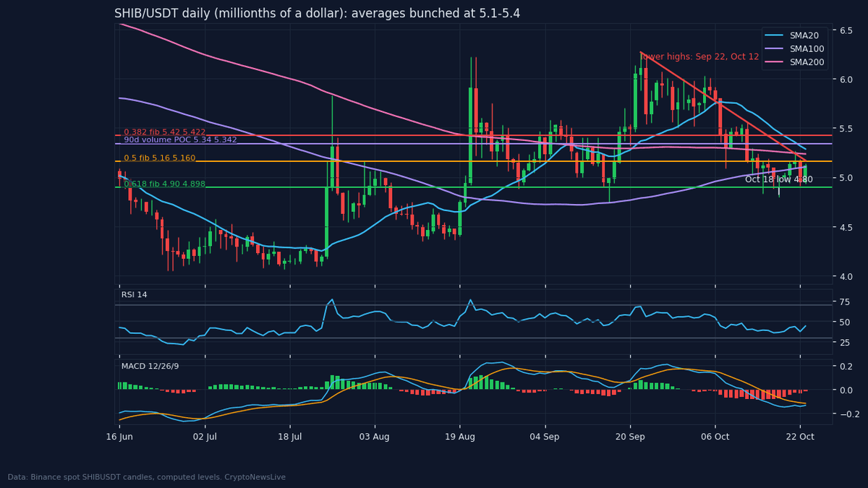Click the '19 Aug' date axis label
868x488 pixels.
click(460, 437)
